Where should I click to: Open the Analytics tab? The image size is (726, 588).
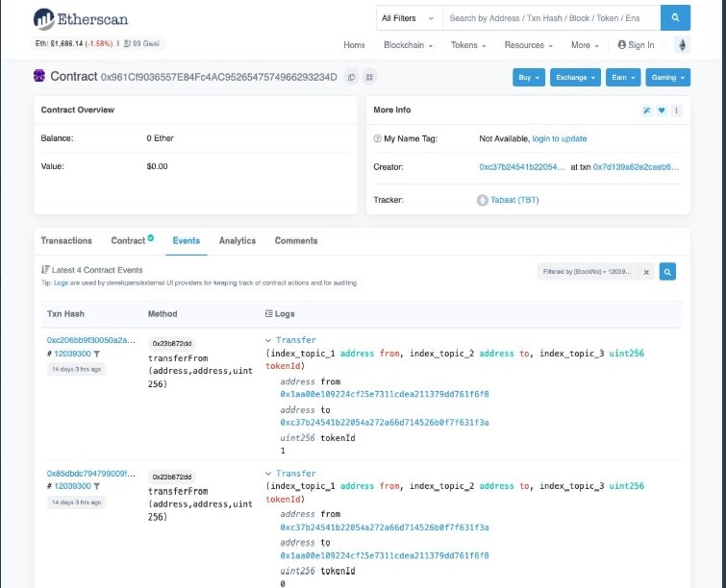[238, 240]
